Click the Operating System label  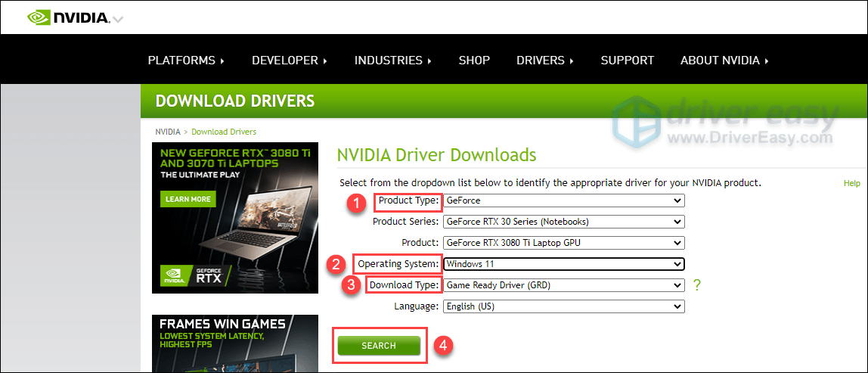[x=399, y=264]
